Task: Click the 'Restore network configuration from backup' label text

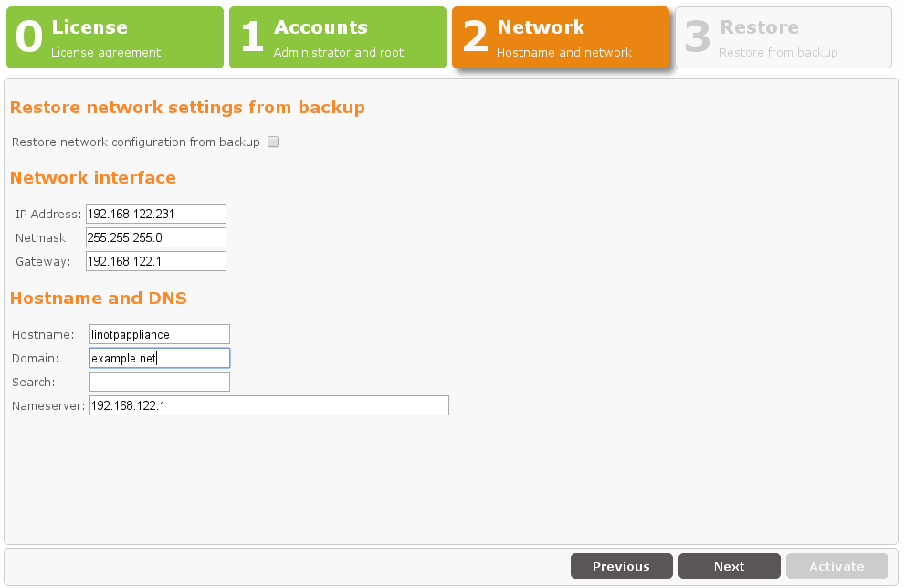Action: [x=136, y=142]
